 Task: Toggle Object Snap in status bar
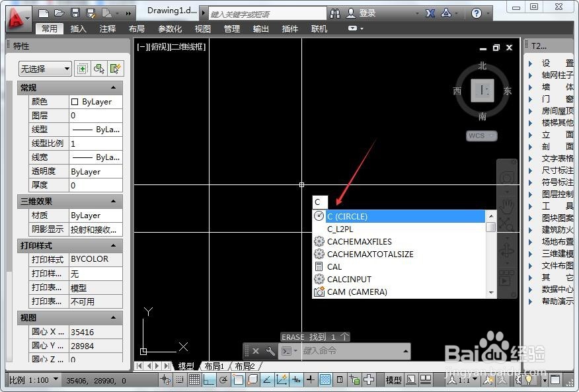238,380
